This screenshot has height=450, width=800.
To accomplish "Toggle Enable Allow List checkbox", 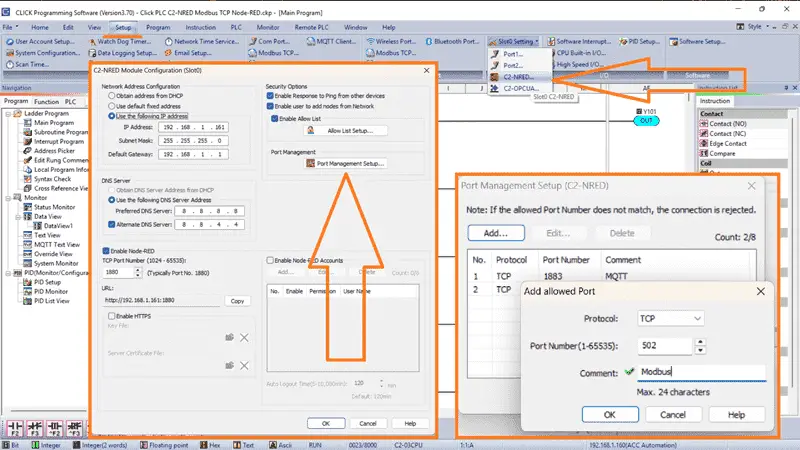I will (x=274, y=118).
